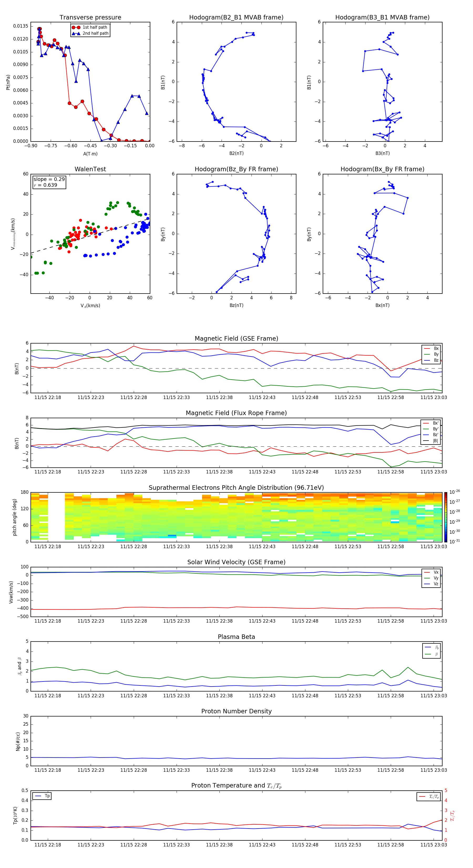
Task: Click the "Hodogram(B3_B1 MVAB frame)" title
Action: (382, 18)
